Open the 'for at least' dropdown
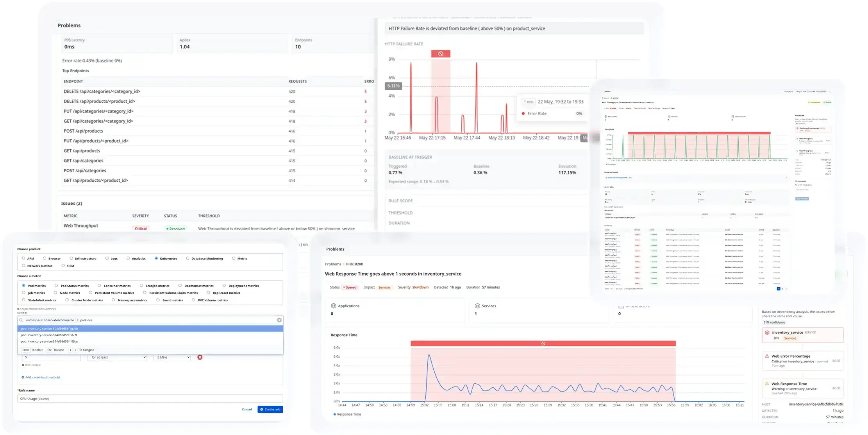This screenshot has height=435, width=868. point(117,357)
